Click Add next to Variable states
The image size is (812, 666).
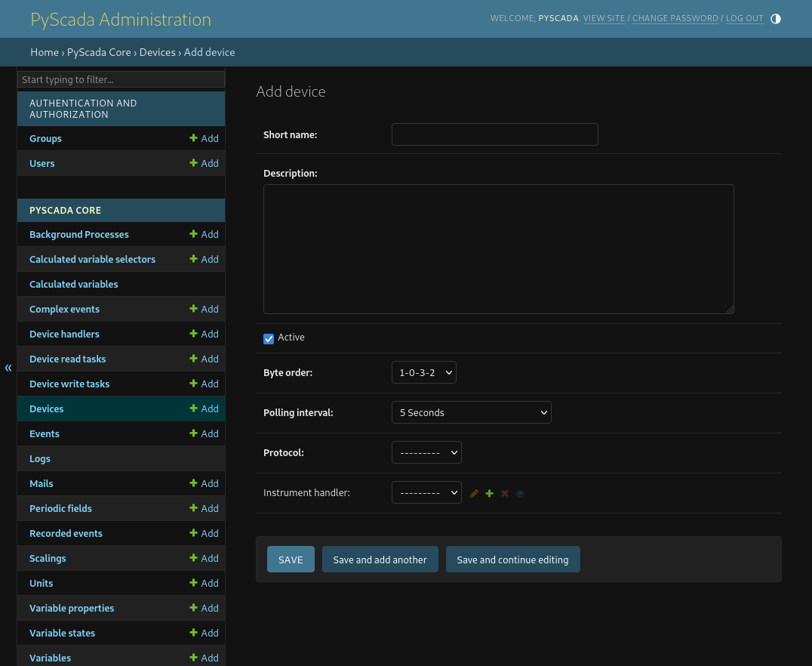click(204, 632)
